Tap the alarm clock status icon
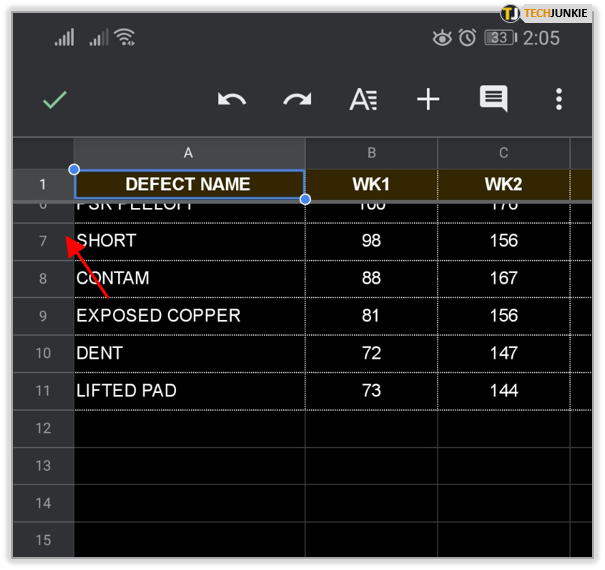The width and height of the screenshot is (605, 570). (467, 38)
